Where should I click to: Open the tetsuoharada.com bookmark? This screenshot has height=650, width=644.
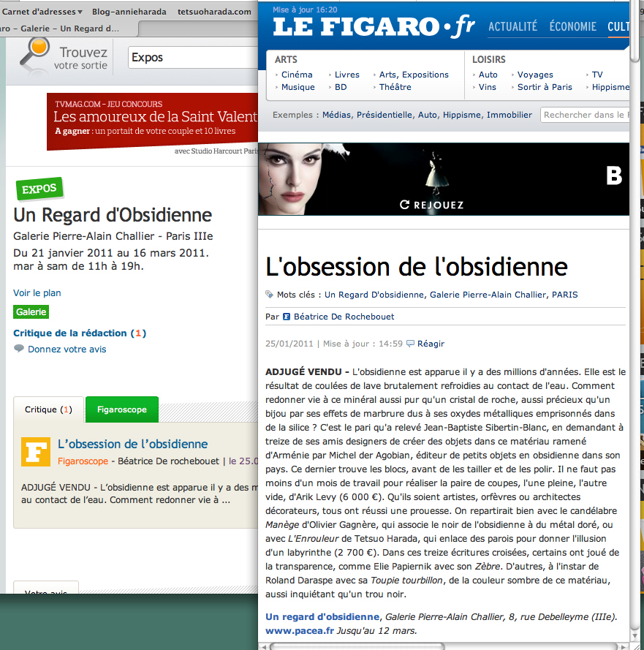[214, 12]
